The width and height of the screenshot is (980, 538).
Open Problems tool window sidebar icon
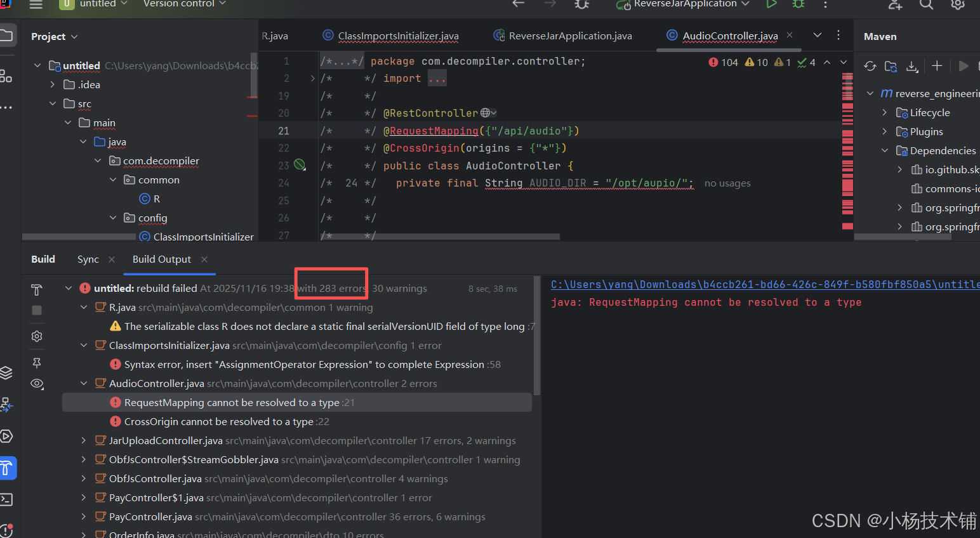(6, 530)
